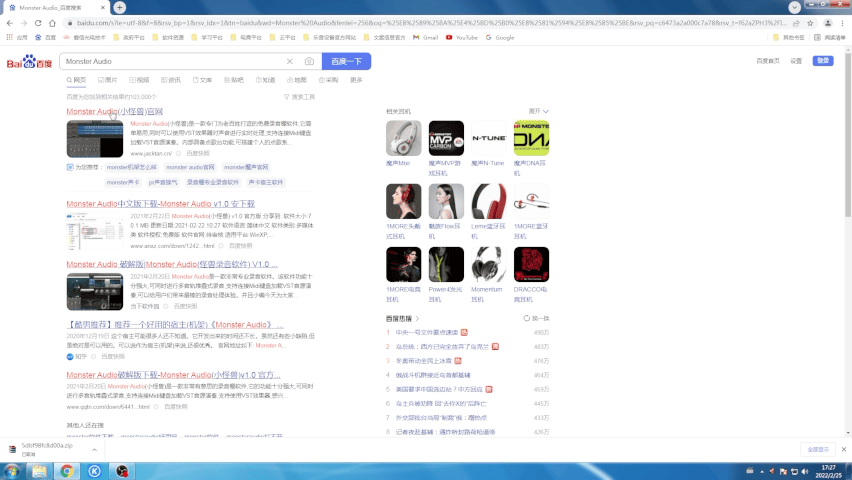Open the 更多 search categories
Screen dimensions: 852x480
(x=356, y=80)
